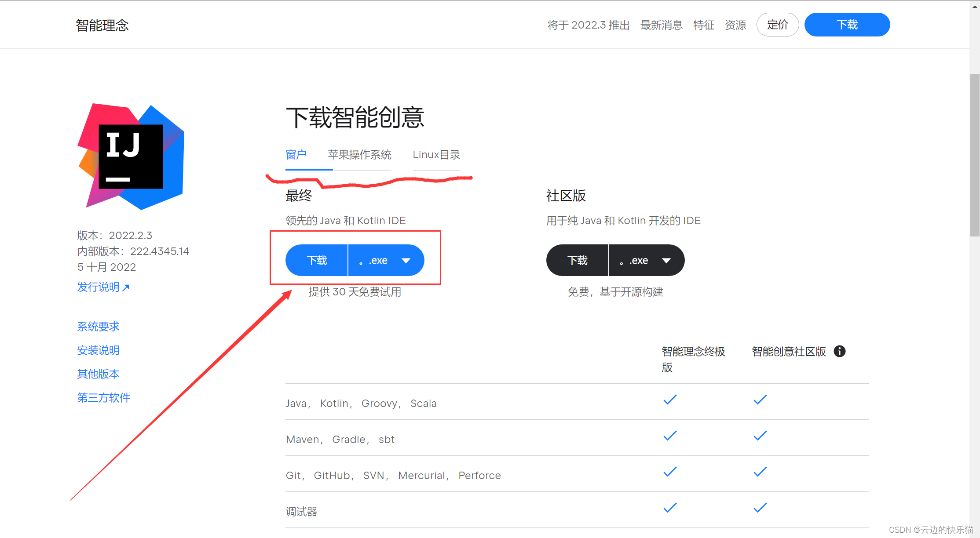Screen dimensions: 980x538
Task: Click the 5 十月 2022 date text
Action: (106, 267)
